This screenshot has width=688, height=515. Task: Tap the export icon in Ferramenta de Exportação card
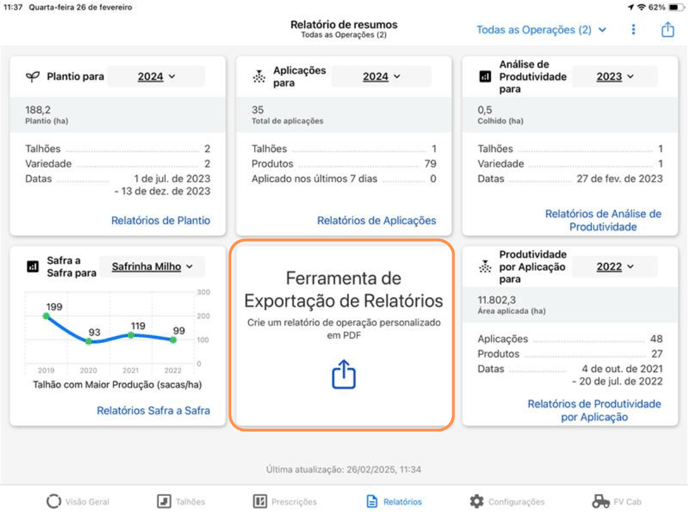(x=344, y=374)
